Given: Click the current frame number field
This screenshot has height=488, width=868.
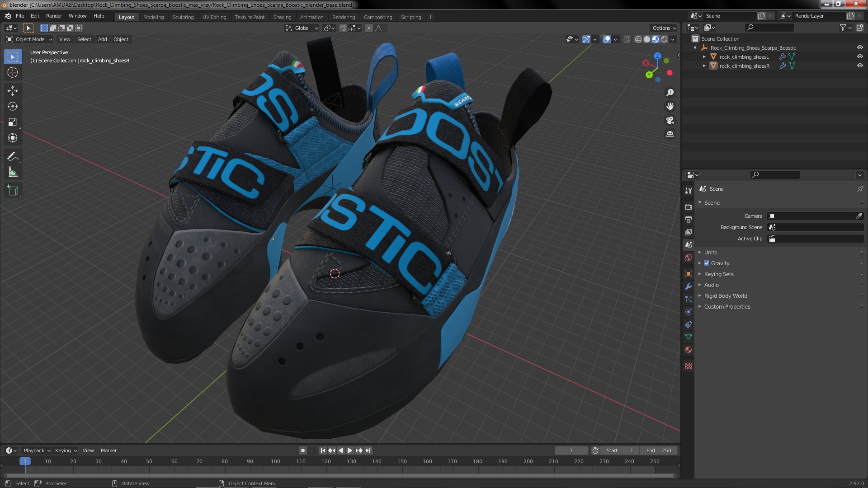Looking at the screenshot, I should point(571,450).
